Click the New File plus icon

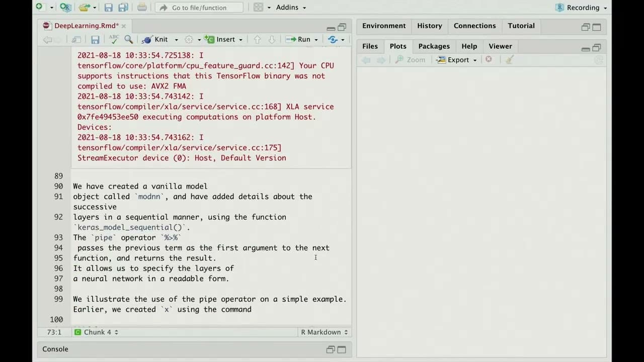tap(39, 7)
